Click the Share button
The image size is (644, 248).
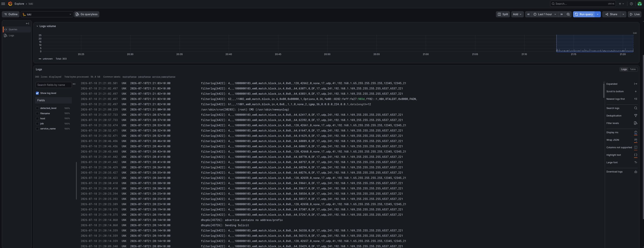click(611, 14)
